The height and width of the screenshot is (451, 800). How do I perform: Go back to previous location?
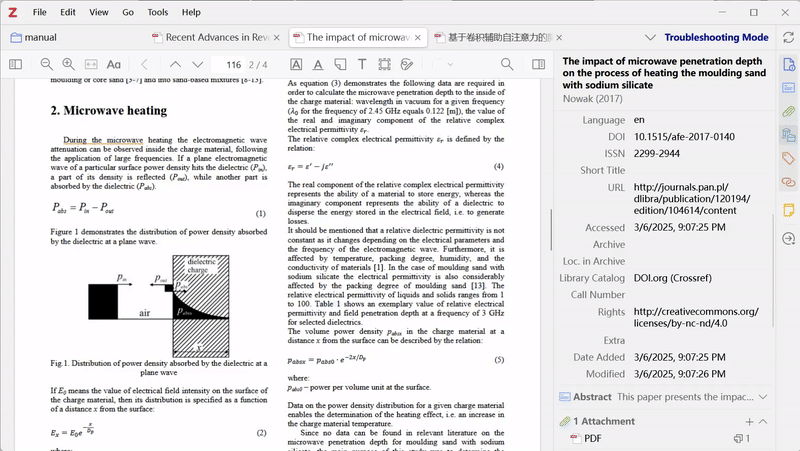tap(144, 64)
